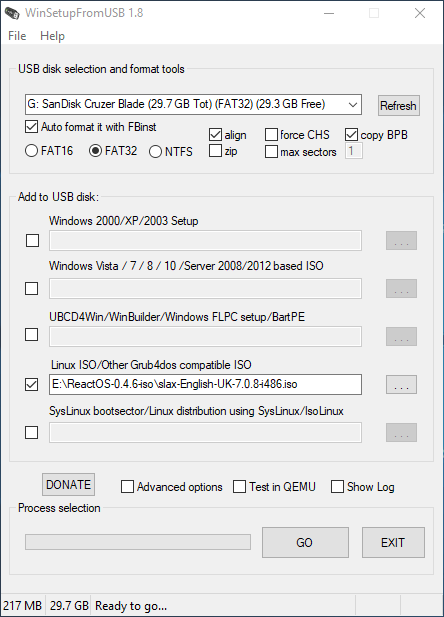
Task: Click browse button for Windows Vista/7/8/10 ISO
Action: (401, 288)
